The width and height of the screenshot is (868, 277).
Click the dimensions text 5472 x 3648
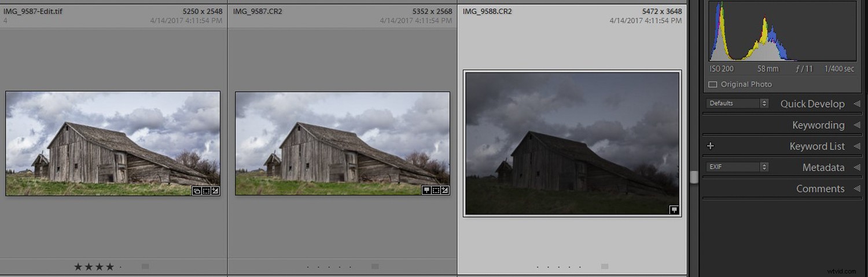662,11
